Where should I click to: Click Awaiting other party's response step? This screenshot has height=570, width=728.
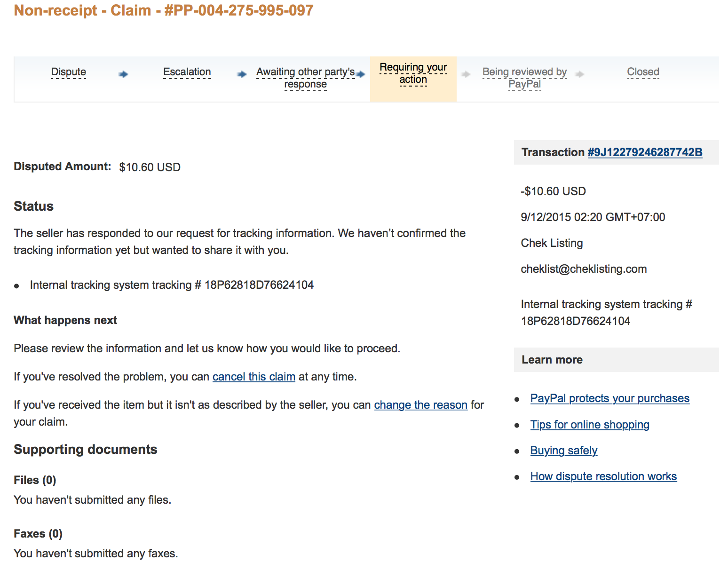(305, 78)
